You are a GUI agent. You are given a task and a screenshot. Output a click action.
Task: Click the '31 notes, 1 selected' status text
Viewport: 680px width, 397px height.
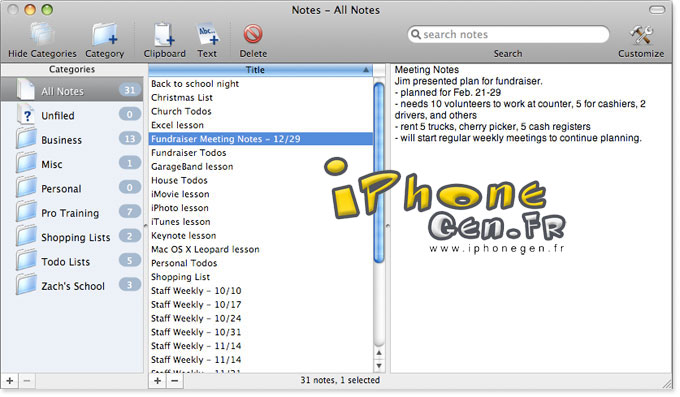tap(340, 380)
